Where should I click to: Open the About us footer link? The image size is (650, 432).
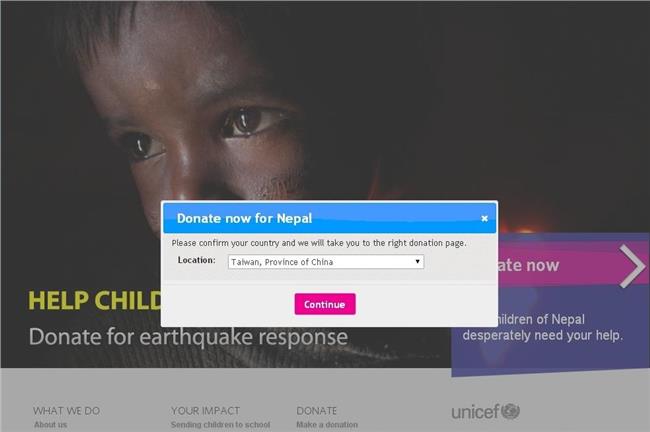tap(51, 425)
